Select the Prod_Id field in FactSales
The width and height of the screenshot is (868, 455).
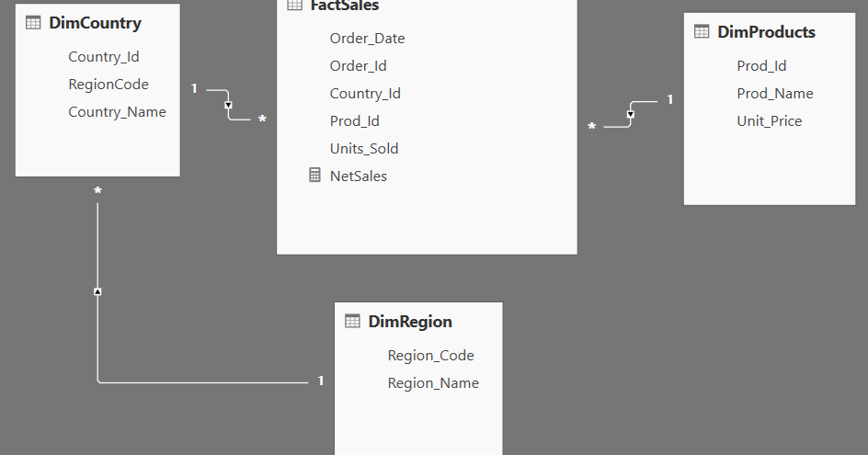(x=354, y=121)
